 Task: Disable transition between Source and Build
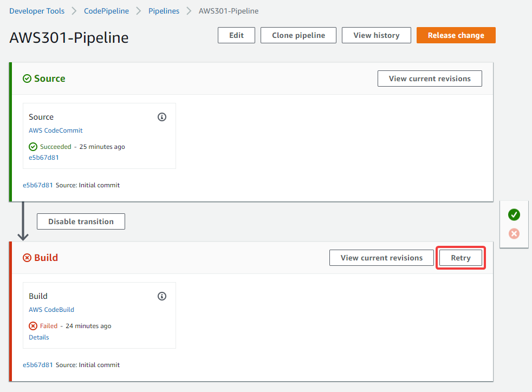81,221
